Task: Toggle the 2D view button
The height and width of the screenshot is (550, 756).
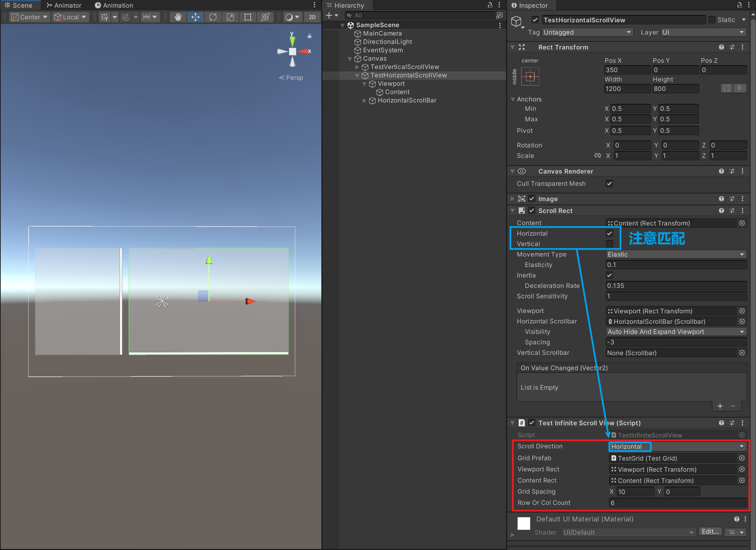Action: [x=312, y=17]
